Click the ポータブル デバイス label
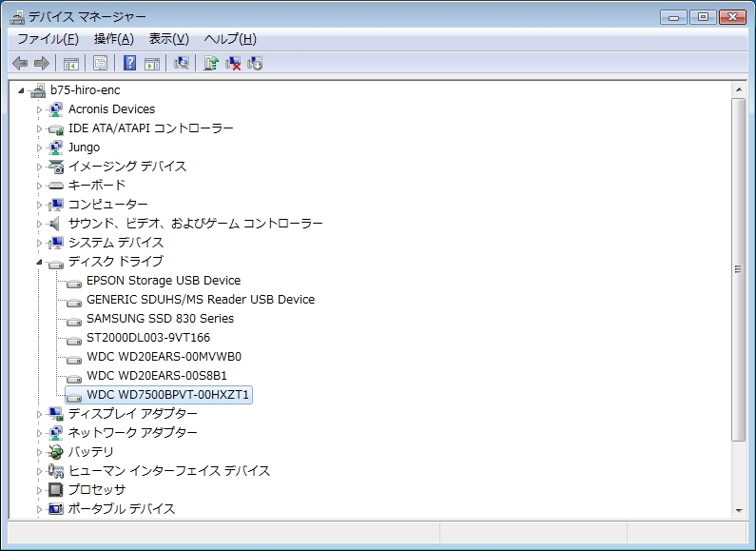 click(122, 509)
